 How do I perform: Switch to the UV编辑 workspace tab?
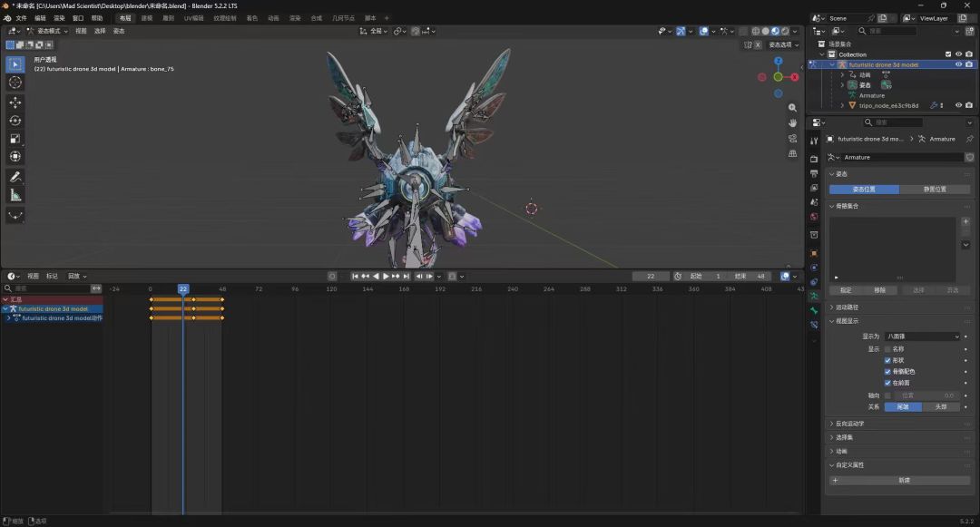[194, 18]
